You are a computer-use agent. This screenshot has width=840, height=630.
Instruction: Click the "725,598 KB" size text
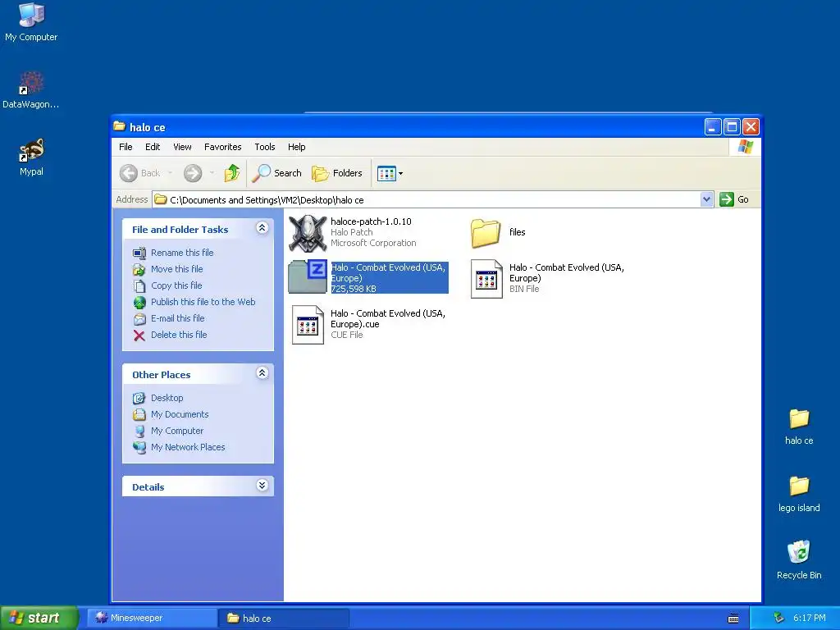click(x=354, y=289)
